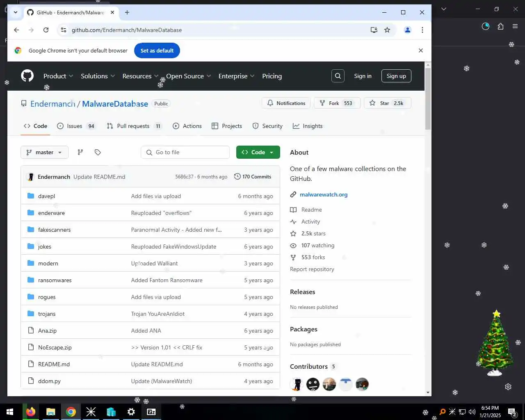Screen dimensions: 525x420
Task: Star the MalwareDatabase repository
Action: pyautogui.click(x=387, y=103)
